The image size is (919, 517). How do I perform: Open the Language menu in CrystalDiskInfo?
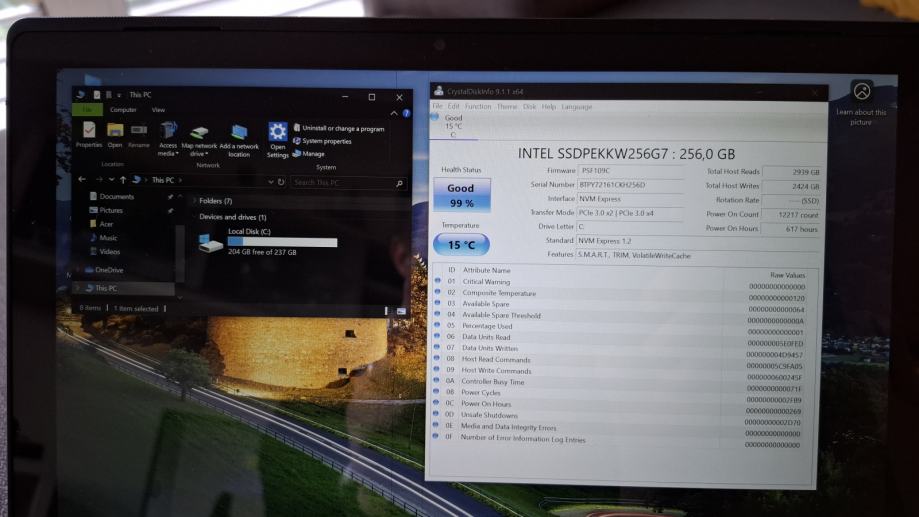[577, 107]
